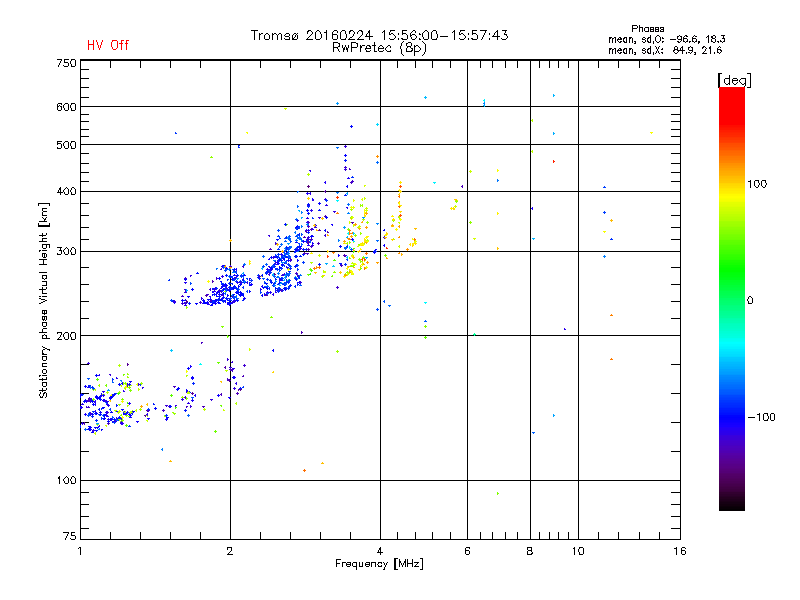Click the red data point near 9 MHz
The width and height of the screenshot is (800, 600).
pos(554,161)
